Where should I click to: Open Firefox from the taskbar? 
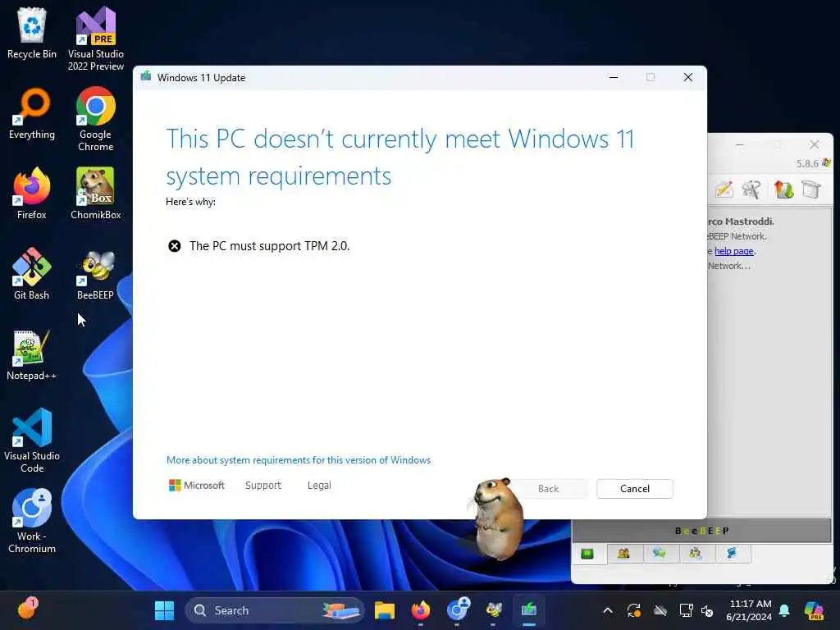(x=421, y=610)
